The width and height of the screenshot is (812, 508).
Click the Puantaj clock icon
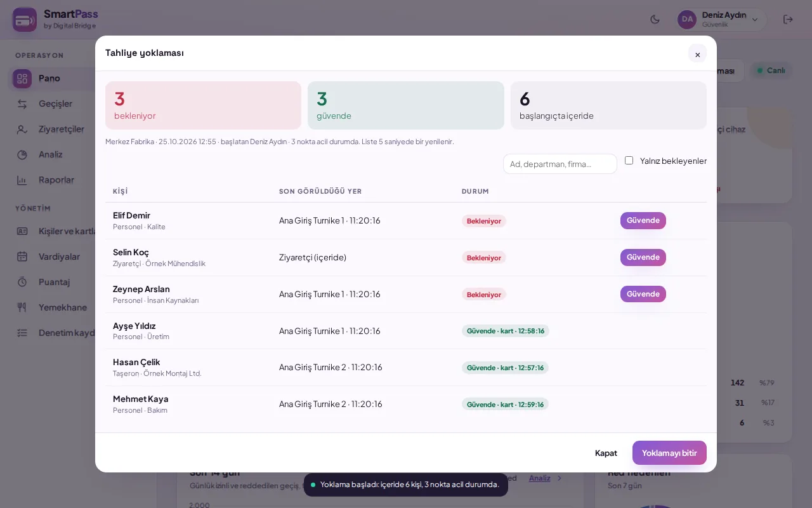[22, 282]
